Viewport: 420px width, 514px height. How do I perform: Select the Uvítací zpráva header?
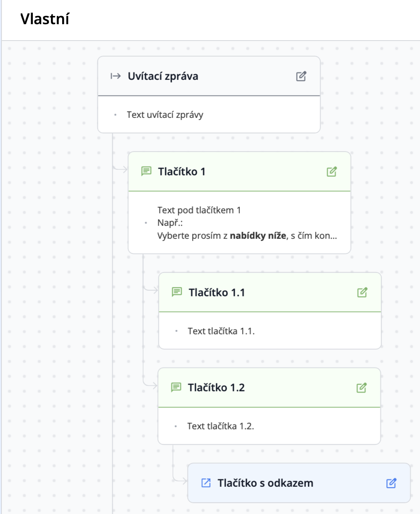coord(163,76)
